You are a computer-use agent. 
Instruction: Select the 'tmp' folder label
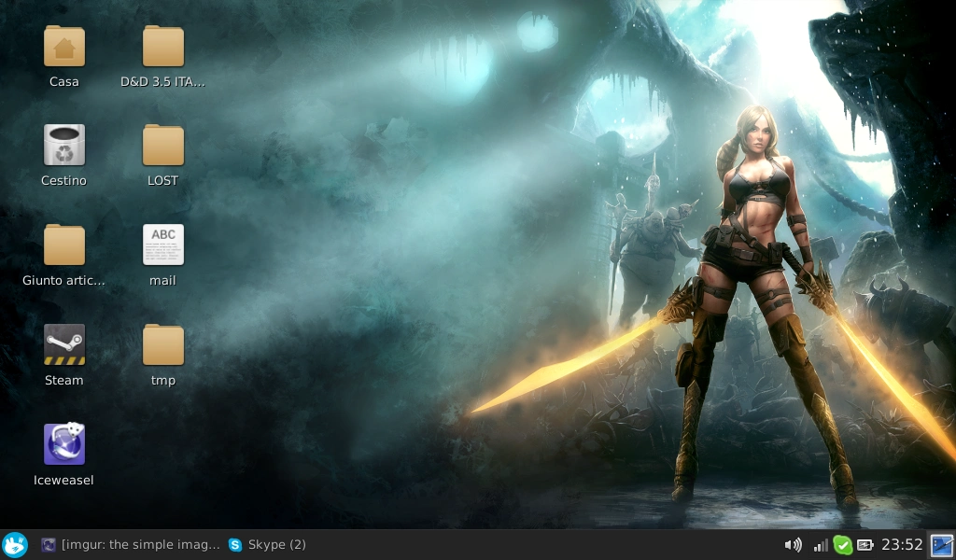[162, 380]
